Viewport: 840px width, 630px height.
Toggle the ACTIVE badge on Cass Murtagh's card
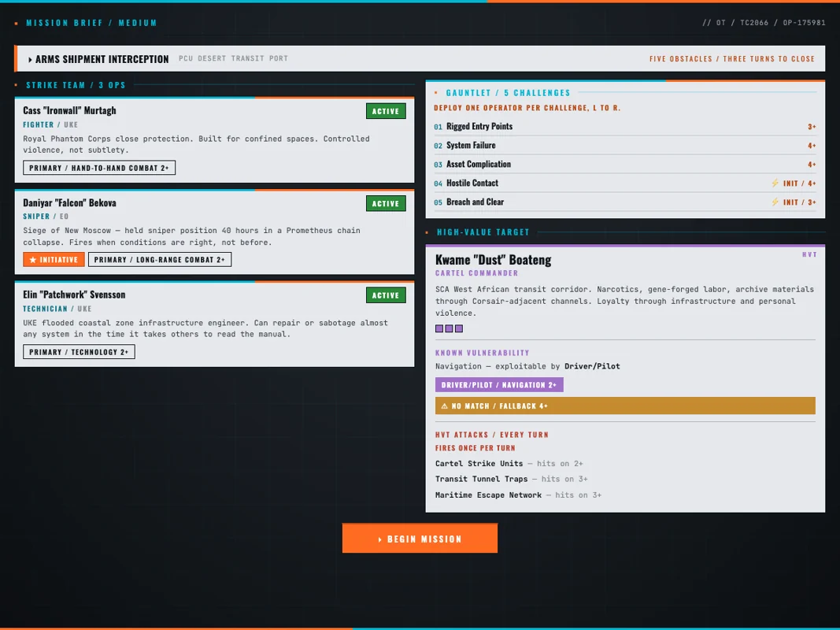pyautogui.click(x=386, y=111)
